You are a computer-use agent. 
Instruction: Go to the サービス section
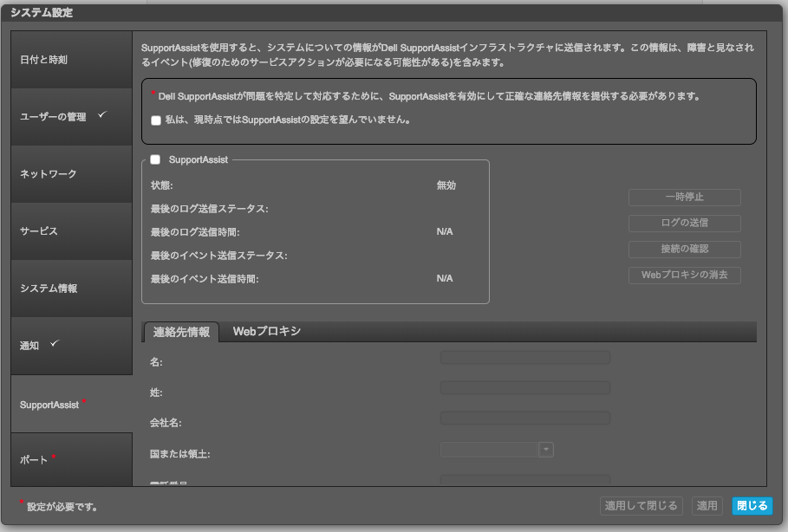[71, 231]
